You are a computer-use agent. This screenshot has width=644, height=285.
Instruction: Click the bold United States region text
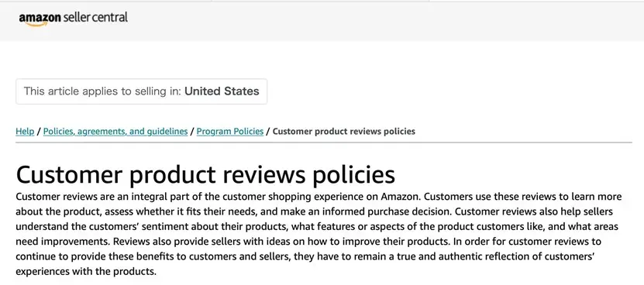222,91
